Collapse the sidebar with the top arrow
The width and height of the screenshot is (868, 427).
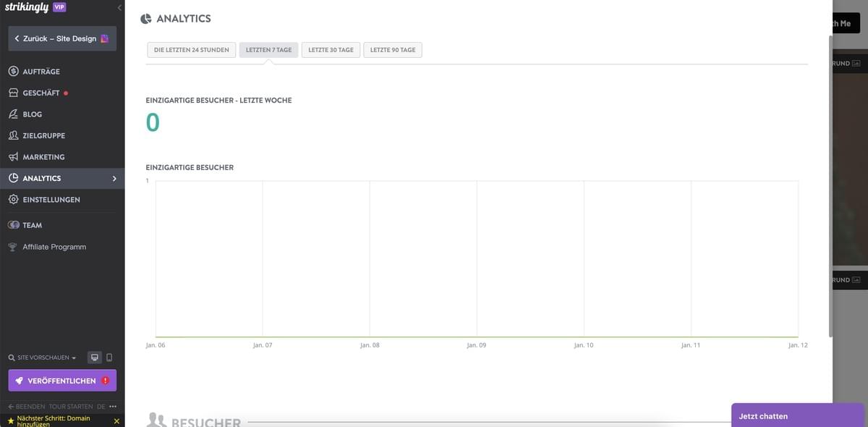point(119,7)
